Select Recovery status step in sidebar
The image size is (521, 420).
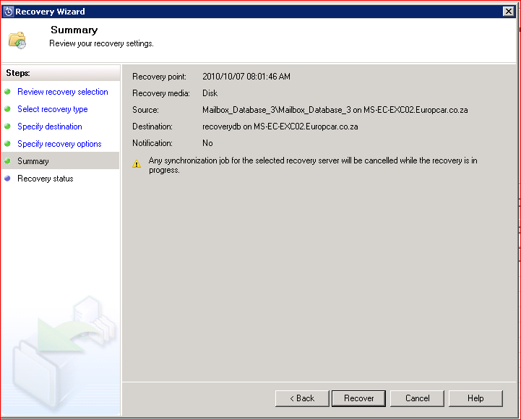(46, 179)
